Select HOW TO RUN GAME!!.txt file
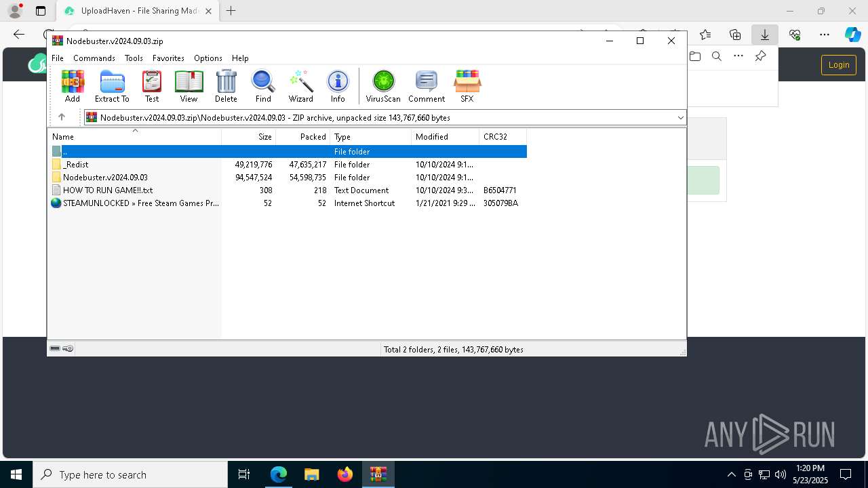 click(288, 190)
